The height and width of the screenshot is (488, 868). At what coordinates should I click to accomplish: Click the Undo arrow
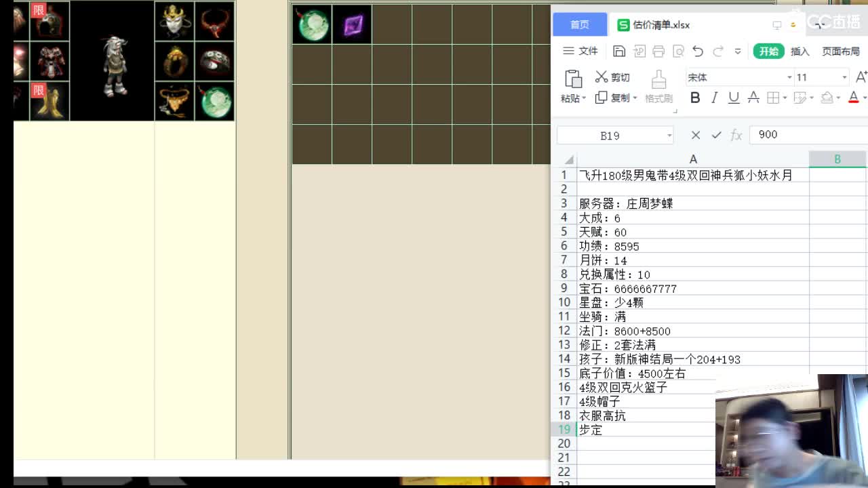tap(698, 52)
